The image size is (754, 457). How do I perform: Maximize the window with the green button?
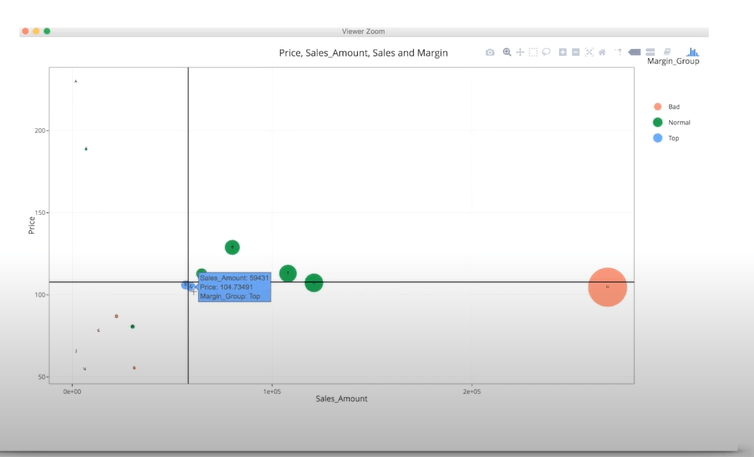[47, 31]
